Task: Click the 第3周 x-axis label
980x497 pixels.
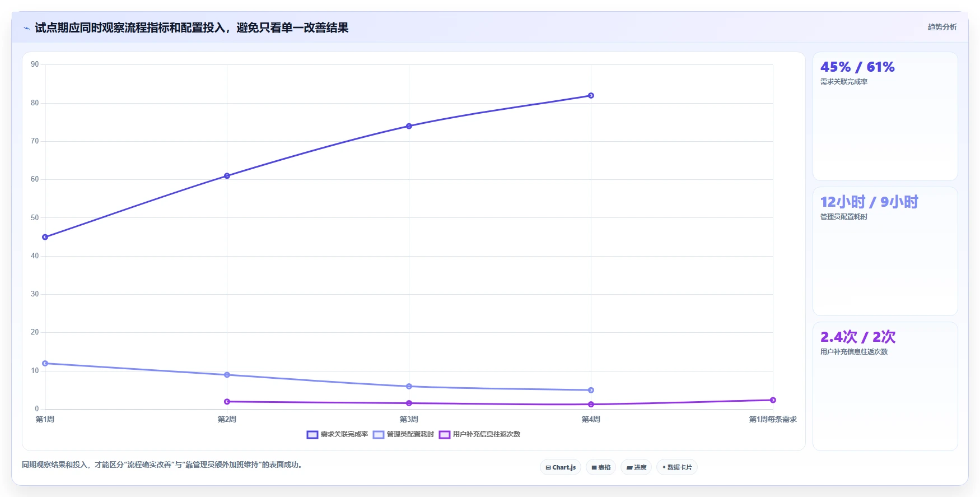Action: (x=409, y=419)
